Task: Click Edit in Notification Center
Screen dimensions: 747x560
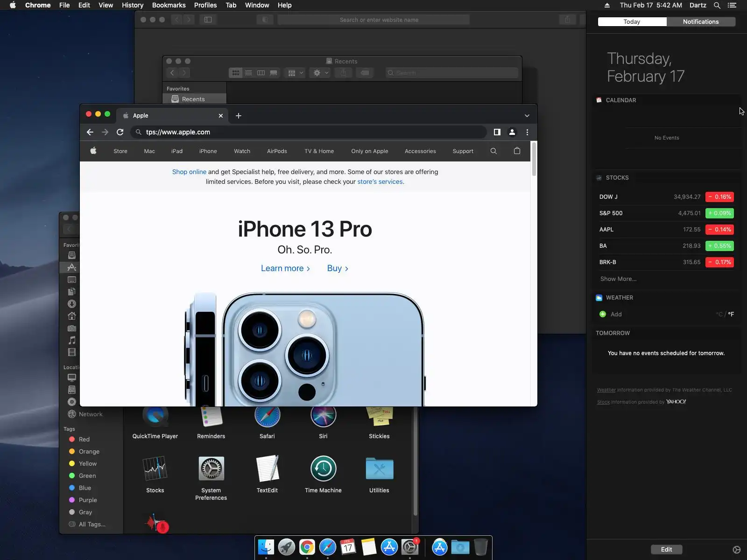Action: pyautogui.click(x=667, y=549)
